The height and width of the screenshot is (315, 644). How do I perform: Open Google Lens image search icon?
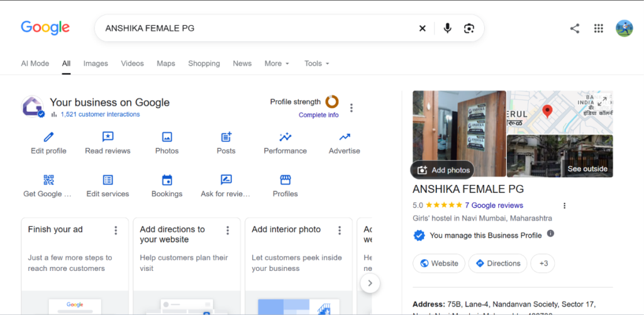[x=469, y=28]
